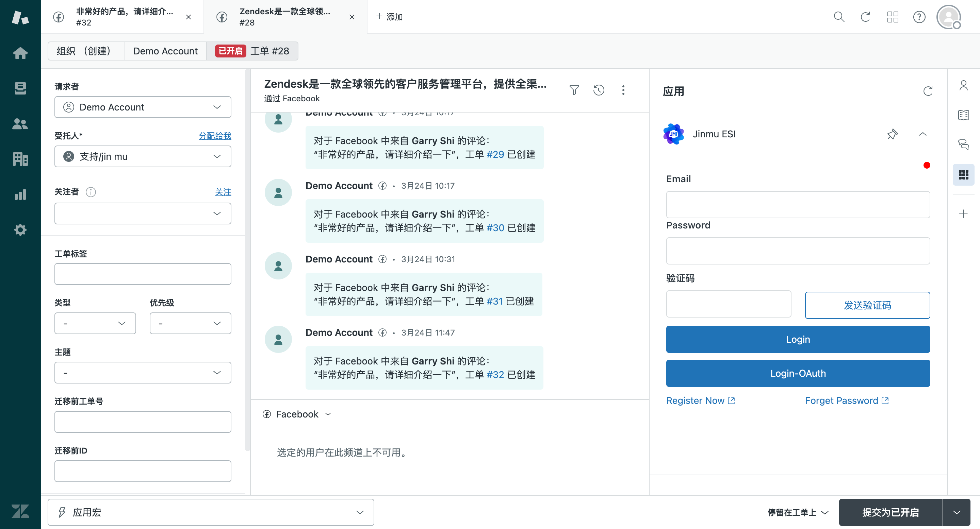Open the Facebook channel selector

click(x=297, y=414)
